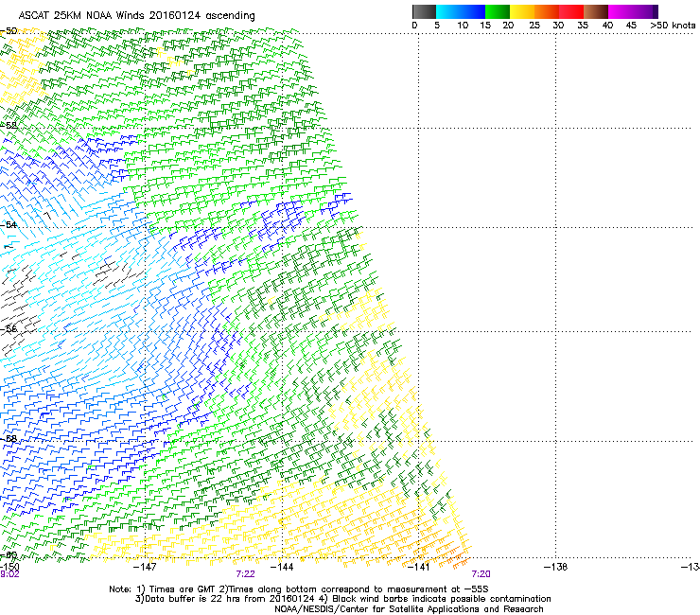The height and width of the screenshot is (615, 700).
Task: Click the purple time stamp '9:02'
Action: (9, 574)
